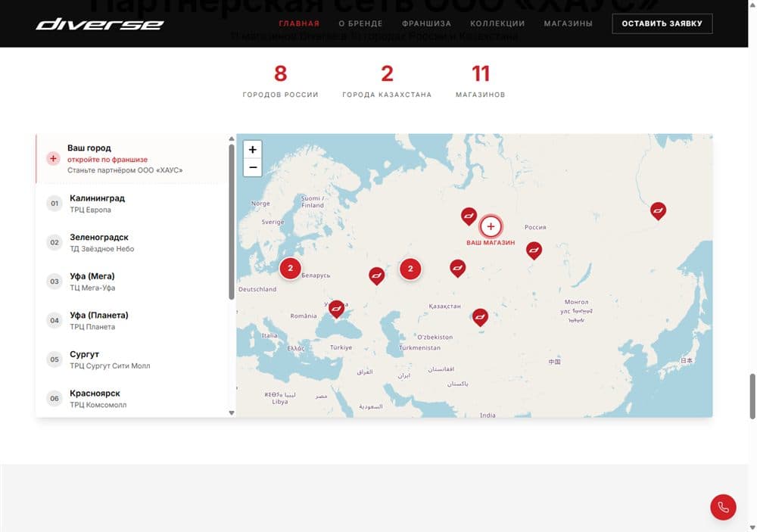757x532 pixels.
Task: Open the ФРАНШИЗА menu item
Action: tap(426, 23)
